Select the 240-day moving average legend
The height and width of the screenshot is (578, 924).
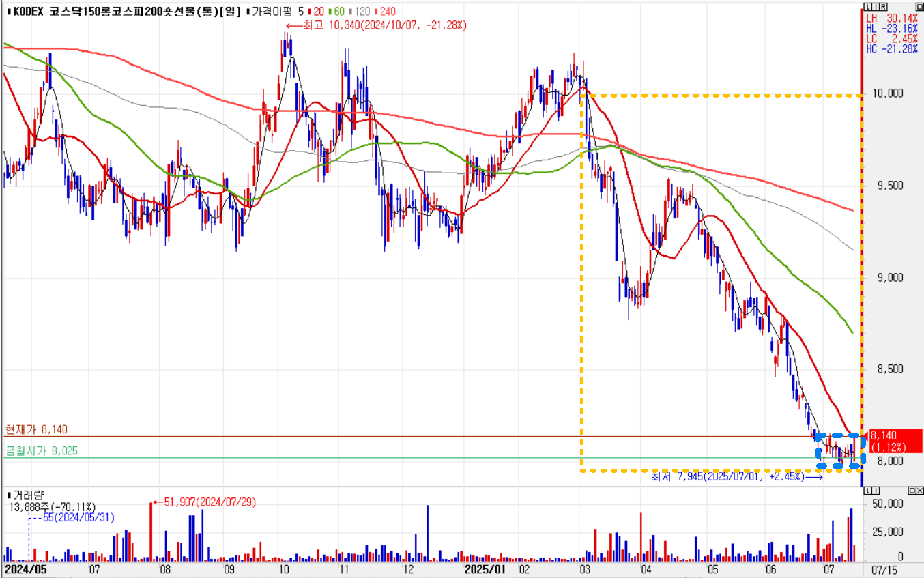click(x=385, y=12)
